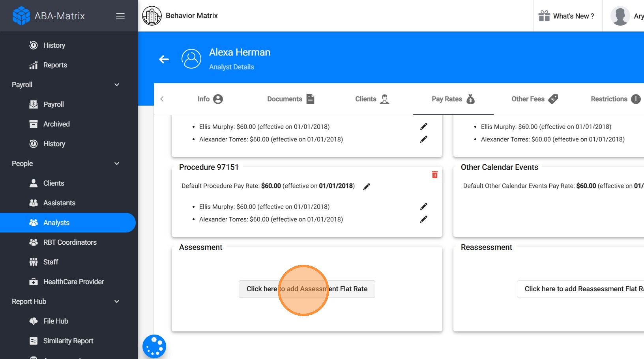Switch to the Info tab

[210, 99]
